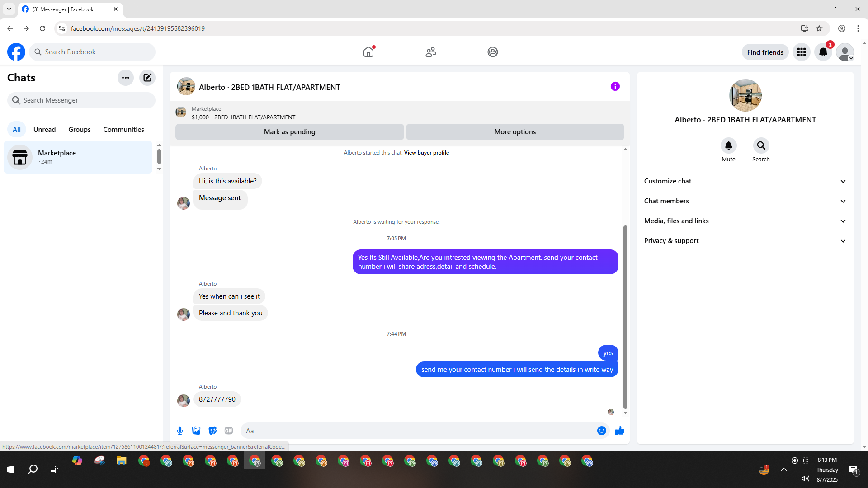View site information in address bar
This screenshot has width=868, height=488.
click(x=62, y=28)
